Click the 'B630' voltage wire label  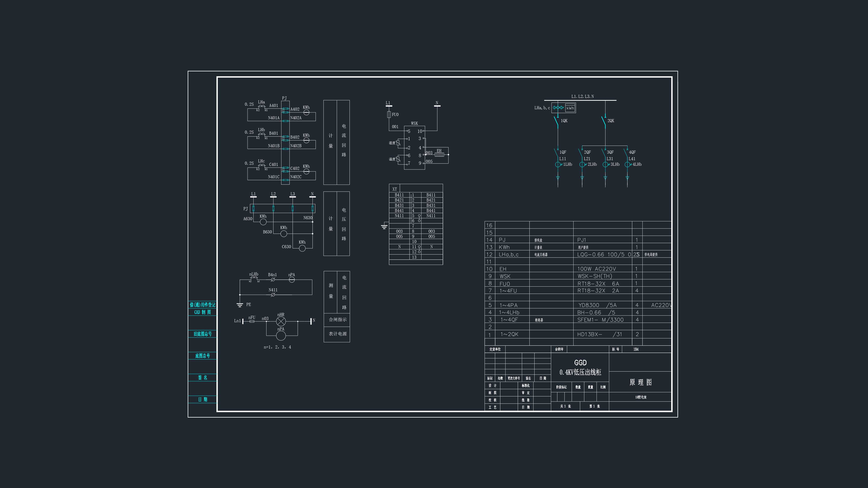[267, 232]
